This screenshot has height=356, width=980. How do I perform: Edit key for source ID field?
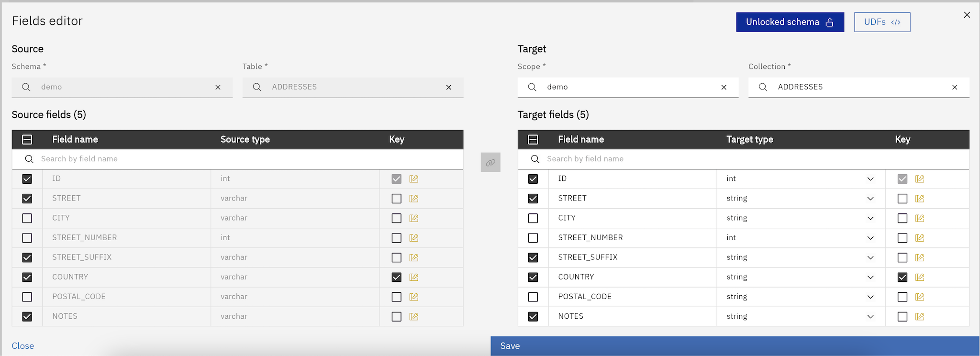point(414,179)
